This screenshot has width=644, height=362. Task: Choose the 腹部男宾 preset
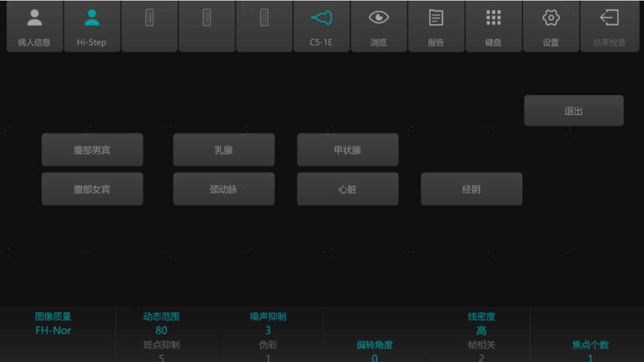point(92,150)
